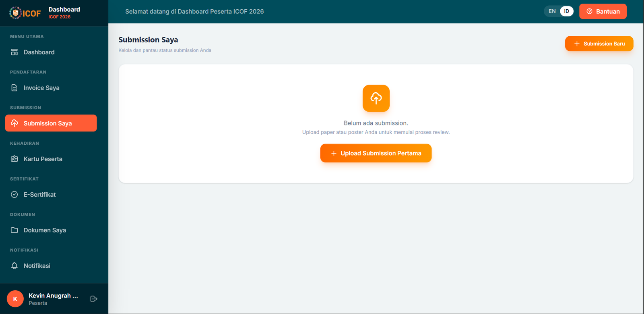The height and width of the screenshot is (314, 644).
Task: Click the logout icon beside user name
Action: click(94, 299)
